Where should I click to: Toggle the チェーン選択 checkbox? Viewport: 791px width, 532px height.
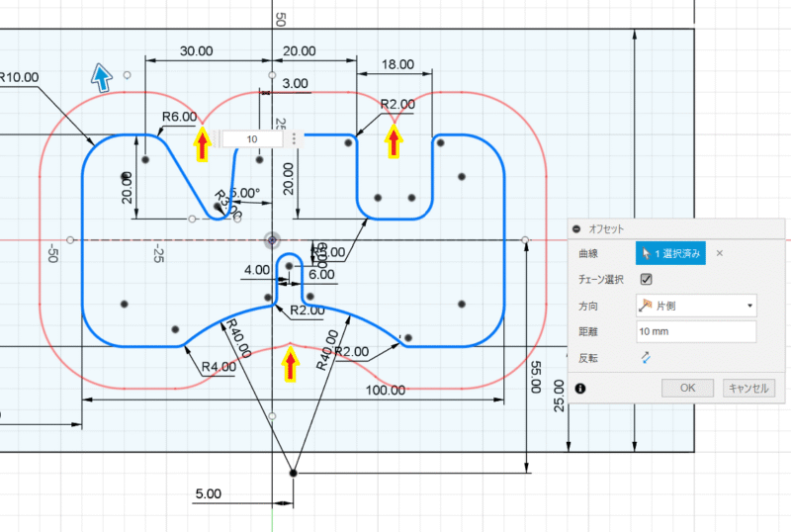tap(647, 280)
